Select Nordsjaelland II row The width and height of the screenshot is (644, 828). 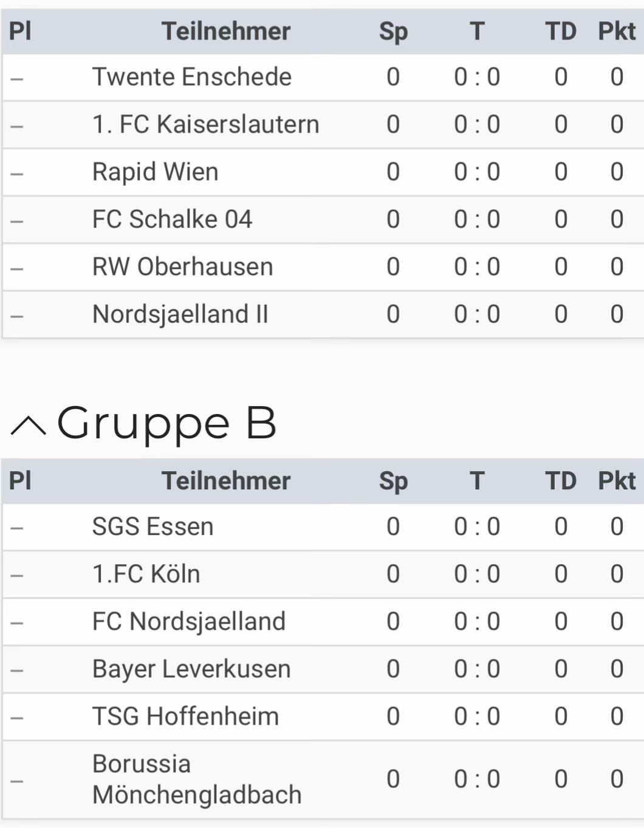[323, 314]
